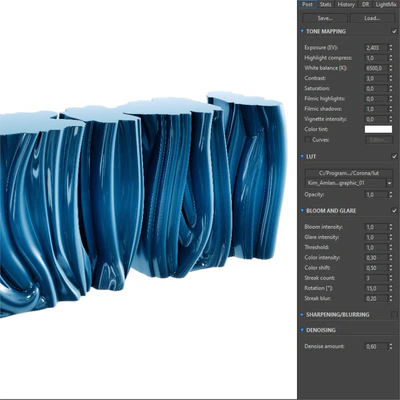The image size is (400, 400).
Task: Disable the Bloom and Glare checkbox
Action: tap(394, 211)
